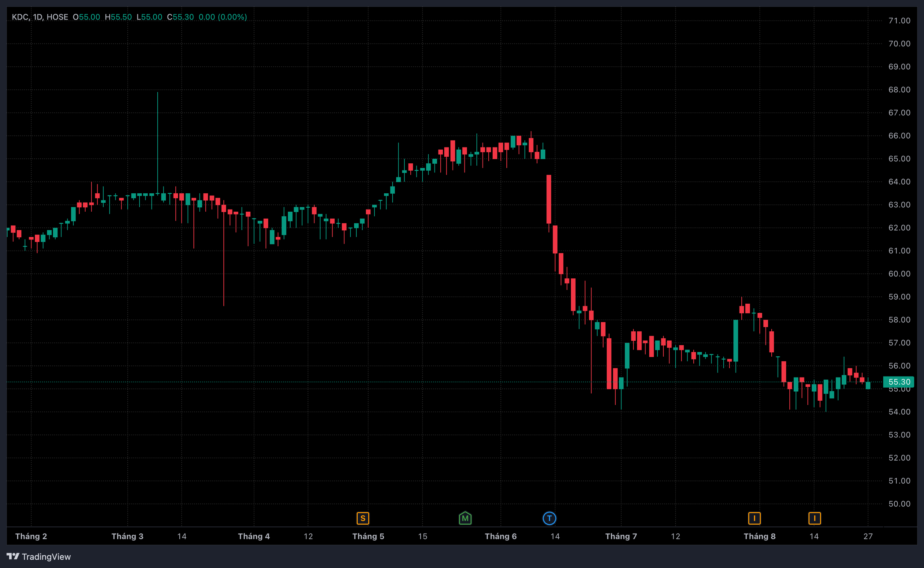This screenshot has width=924, height=568.
Task: Click the Tháng 5 time axis label
Action: click(368, 536)
